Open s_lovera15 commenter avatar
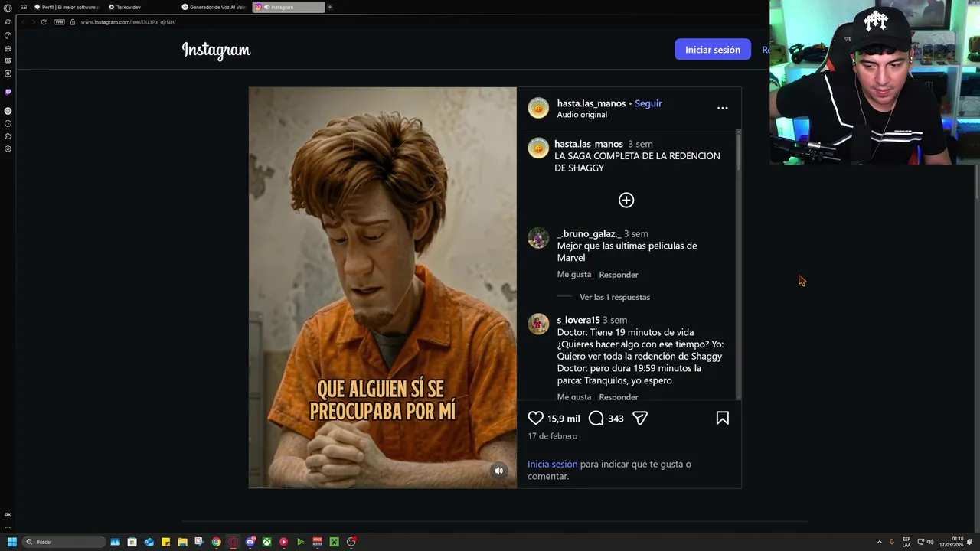This screenshot has height=551, width=980. [538, 324]
